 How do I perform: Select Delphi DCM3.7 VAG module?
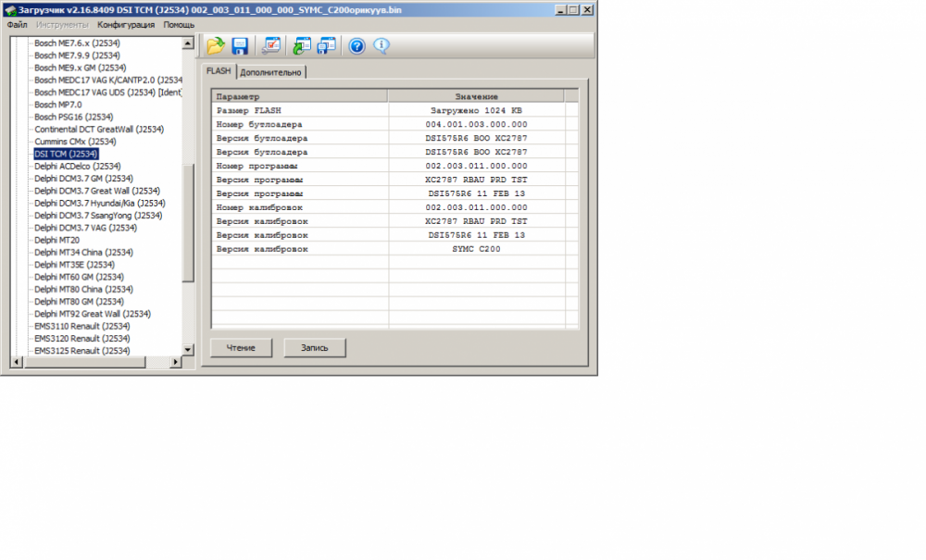85,228
